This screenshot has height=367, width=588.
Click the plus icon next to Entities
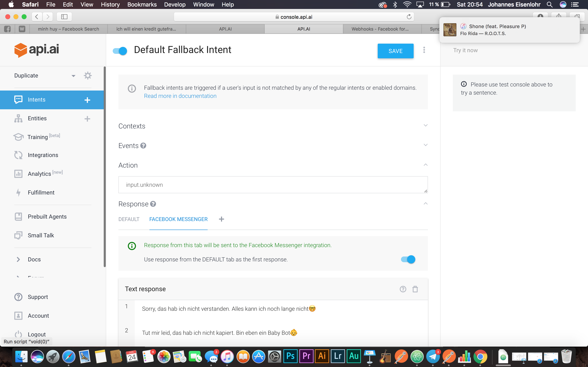(x=87, y=119)
